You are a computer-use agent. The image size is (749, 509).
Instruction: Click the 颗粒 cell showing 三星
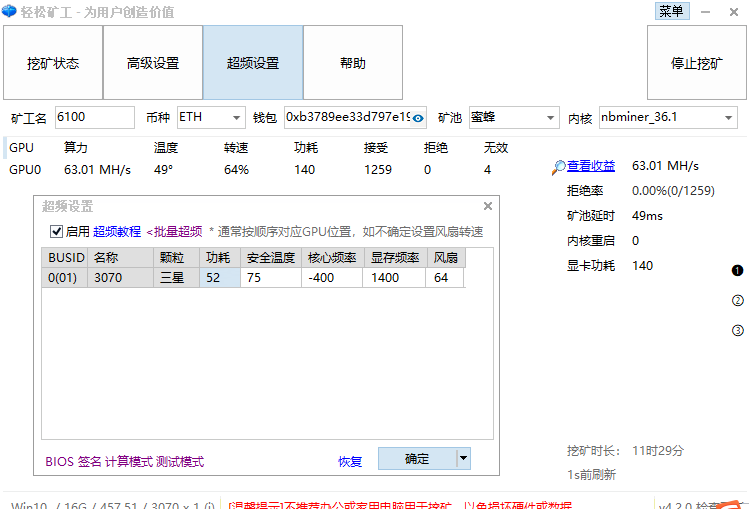coord(176,277)
